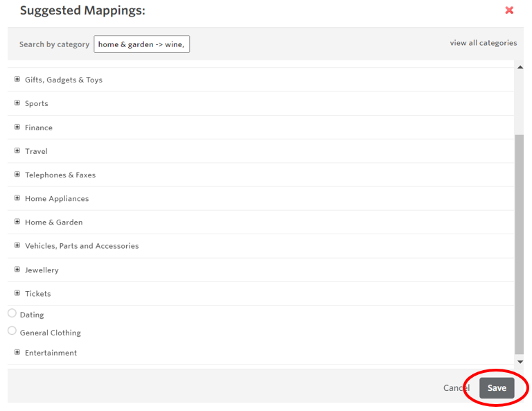
Task: Expand Jewellery plus icon
Action: coord(17,270)
